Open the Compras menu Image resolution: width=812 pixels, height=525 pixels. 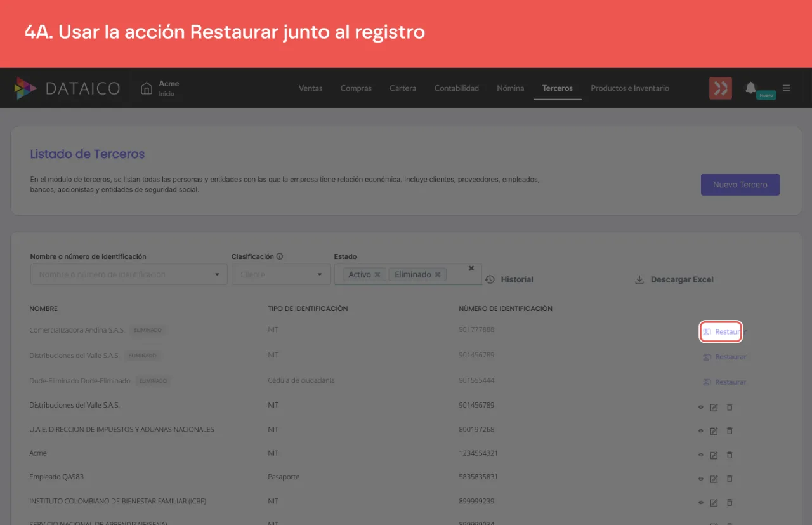(356, 88)
